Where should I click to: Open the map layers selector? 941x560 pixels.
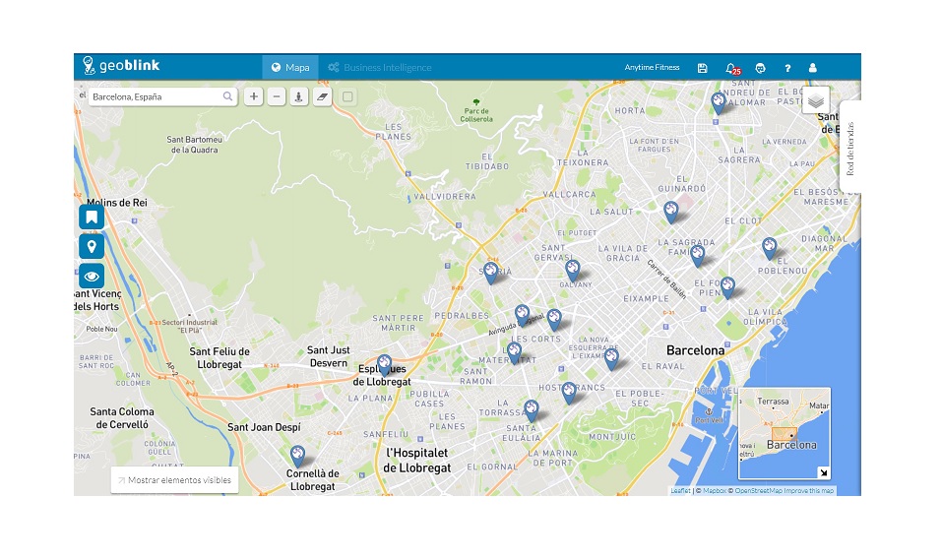tap(815, 100)
